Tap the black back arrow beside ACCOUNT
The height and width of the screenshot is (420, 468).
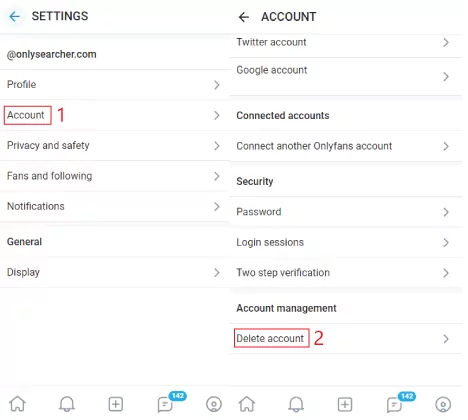(244, 17)
